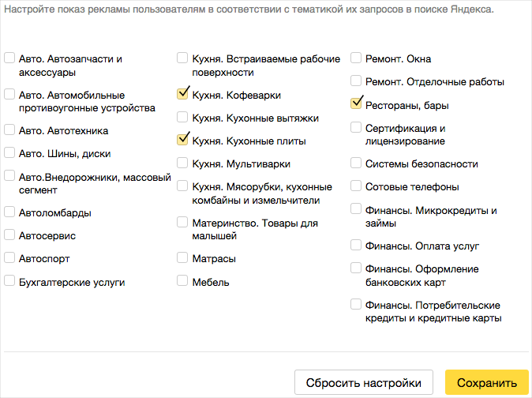Uncheck the Кухня. Кофеварки checkbox
The width and height of the screenshot is (532, 398).
pyautogui.click(x=182, y=94)
